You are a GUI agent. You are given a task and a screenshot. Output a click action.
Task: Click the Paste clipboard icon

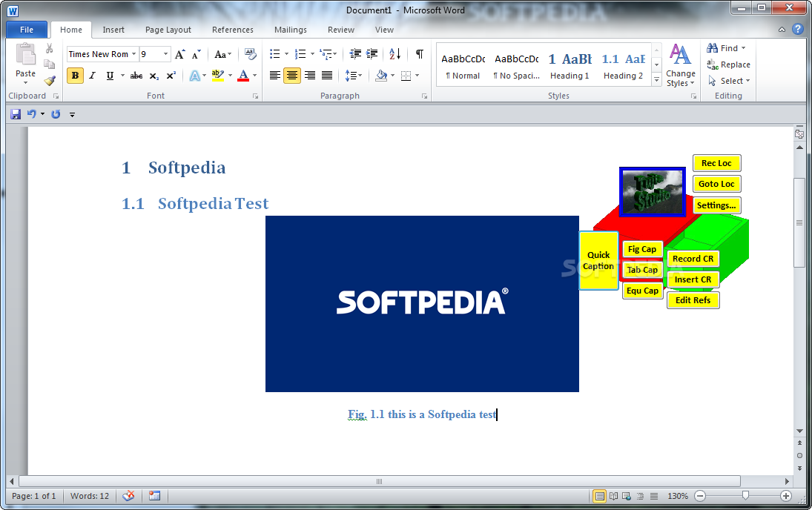click(25, 55)
